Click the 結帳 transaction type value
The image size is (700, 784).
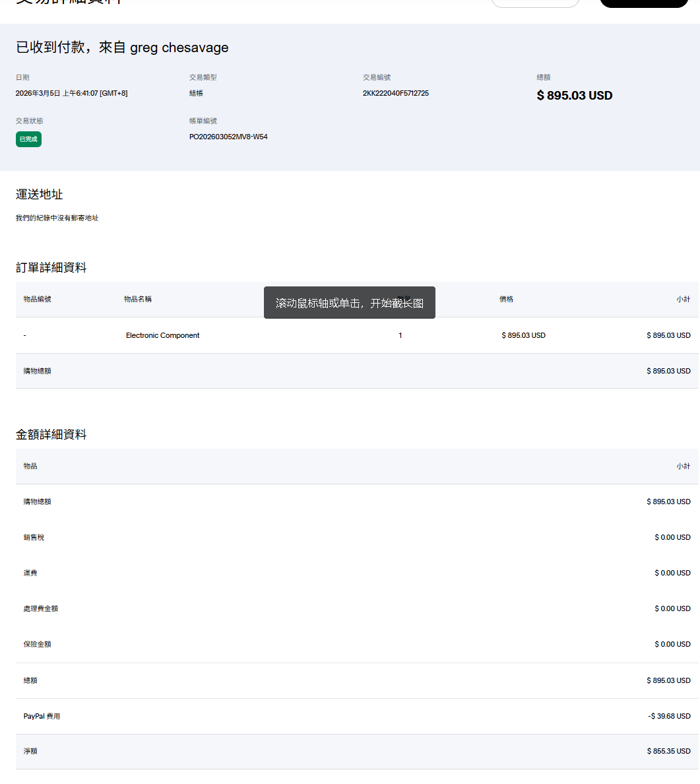point(196,93)
